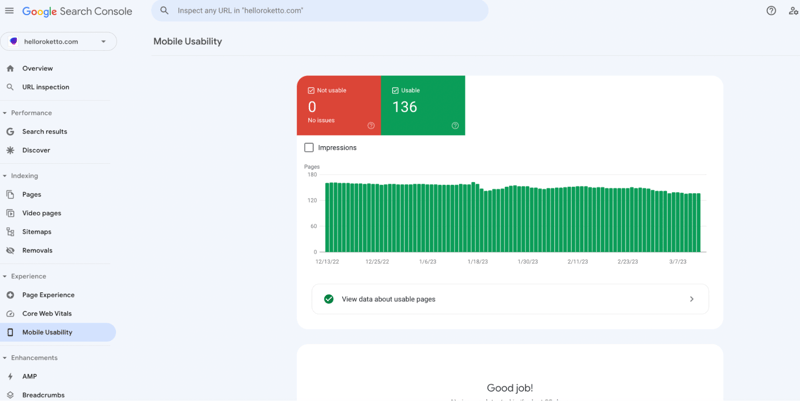Viewport: 800px width, 401px height.
Task: Open the manage users icon
Action: click(792, 11)
